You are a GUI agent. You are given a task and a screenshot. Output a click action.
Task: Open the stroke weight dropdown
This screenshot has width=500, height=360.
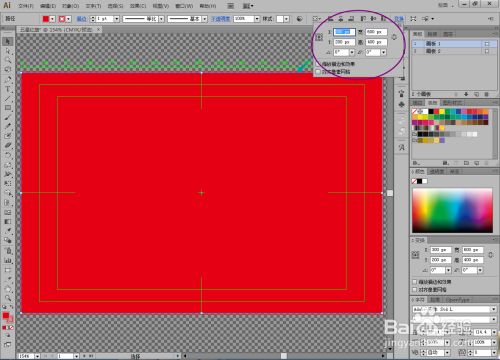click(x=116, y=19)
